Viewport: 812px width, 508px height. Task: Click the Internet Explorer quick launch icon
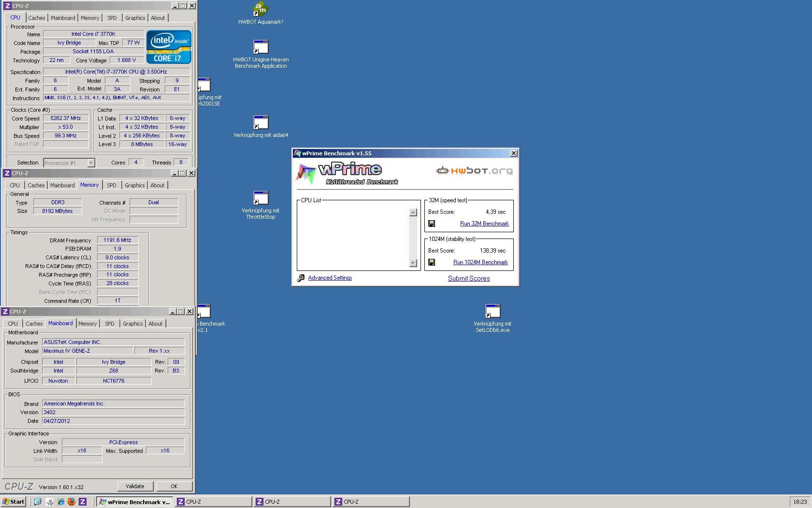click(x=60, y=502)
